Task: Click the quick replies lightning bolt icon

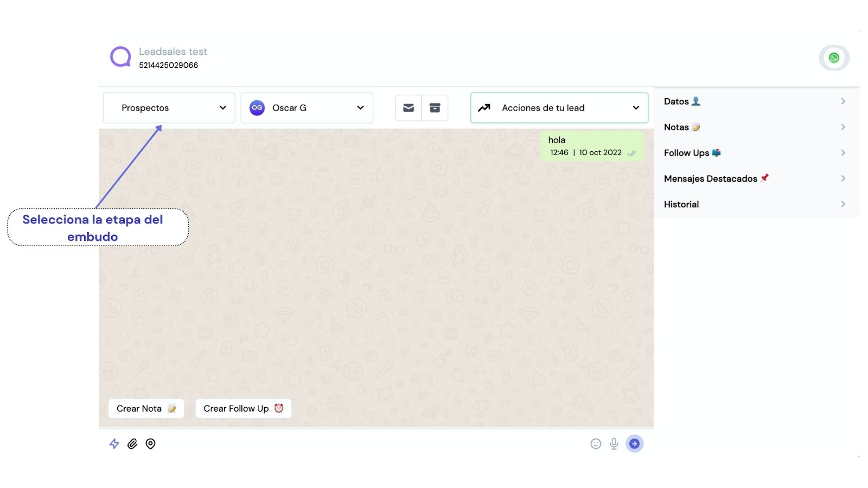Action: pyautogui.click(x=114, y=444)
